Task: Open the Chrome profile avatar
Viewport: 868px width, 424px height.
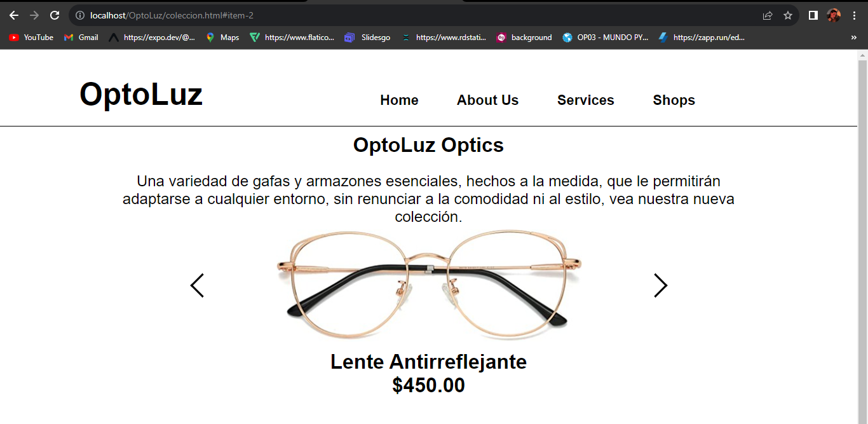Action: click(834, 15)
